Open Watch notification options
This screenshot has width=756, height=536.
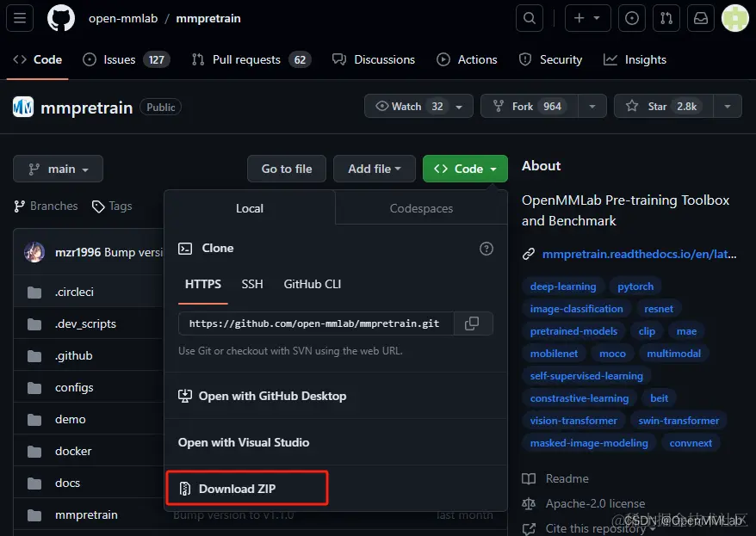coord(418,106)
